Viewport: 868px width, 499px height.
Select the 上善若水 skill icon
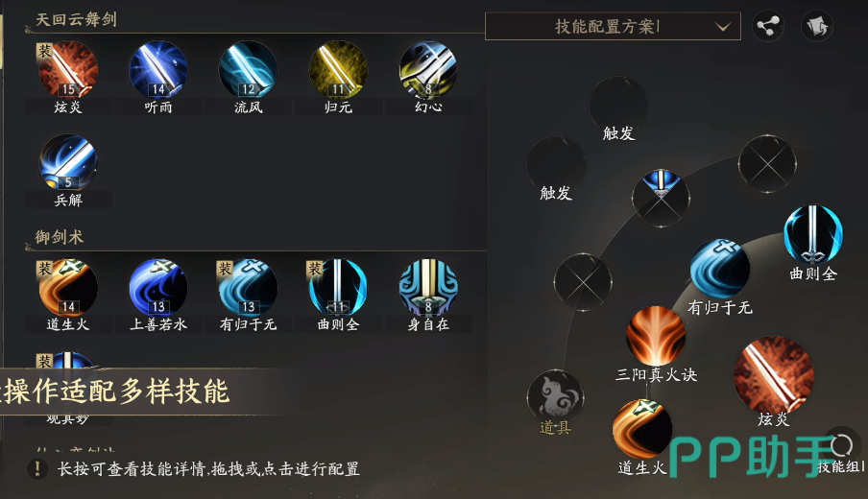click(x=158, y=288)
